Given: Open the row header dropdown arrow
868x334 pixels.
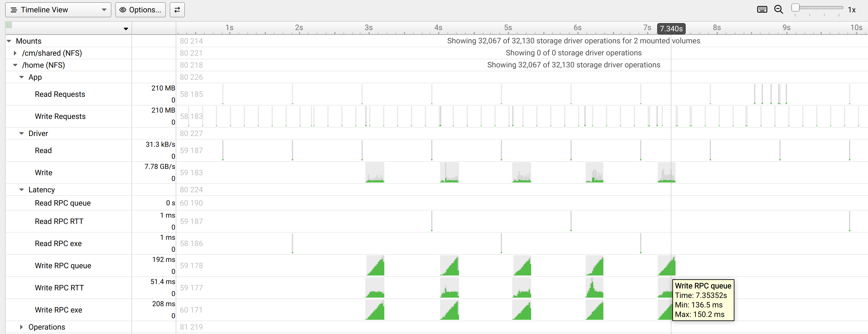Looking at the screenshot, I should point(126,29).
